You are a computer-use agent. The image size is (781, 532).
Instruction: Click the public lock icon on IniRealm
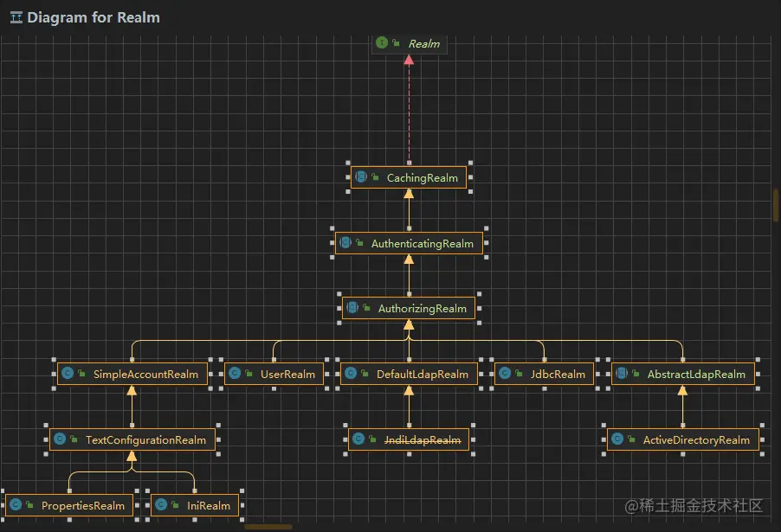[x=175, y=504]
